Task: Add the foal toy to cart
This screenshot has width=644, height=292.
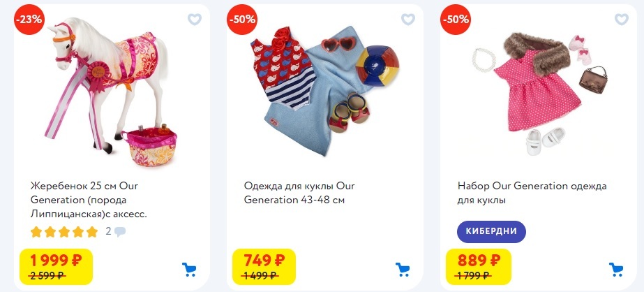Action: [189, 270]
